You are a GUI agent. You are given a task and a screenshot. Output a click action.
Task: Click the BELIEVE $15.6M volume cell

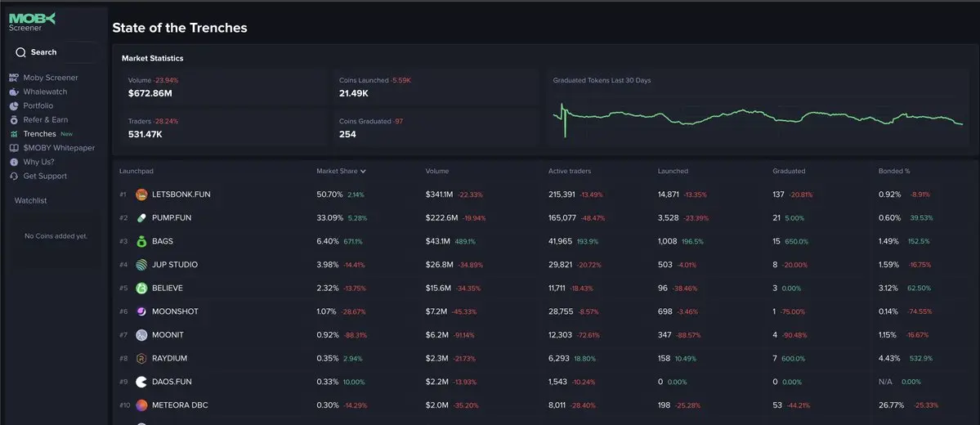439,289
